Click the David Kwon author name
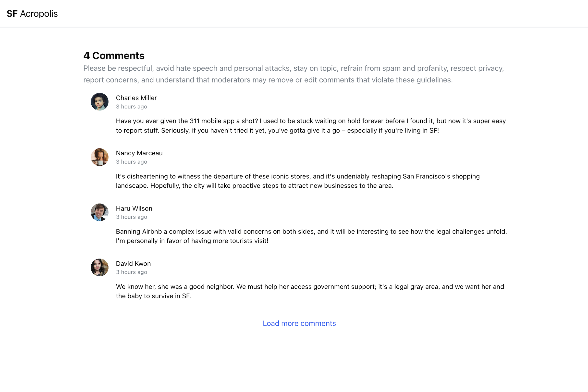Image resolution: width=588 pixels, height=392 pixels. 133,264
